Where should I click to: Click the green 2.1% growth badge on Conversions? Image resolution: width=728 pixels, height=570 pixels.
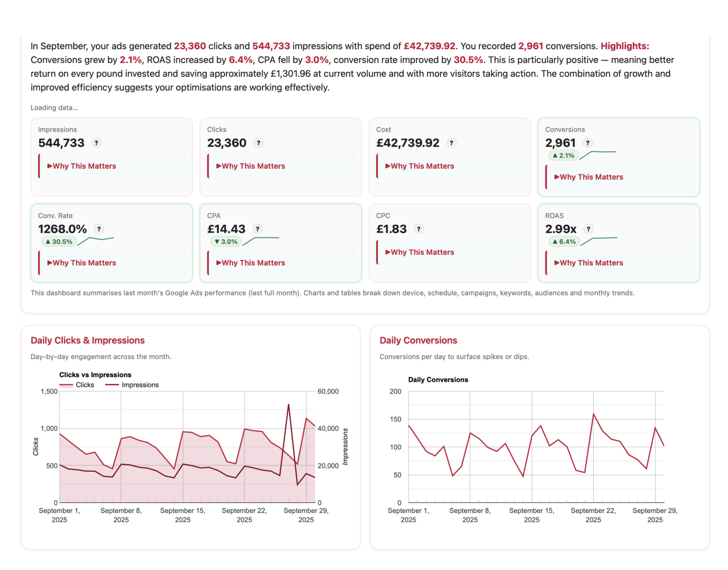(564, 155)
